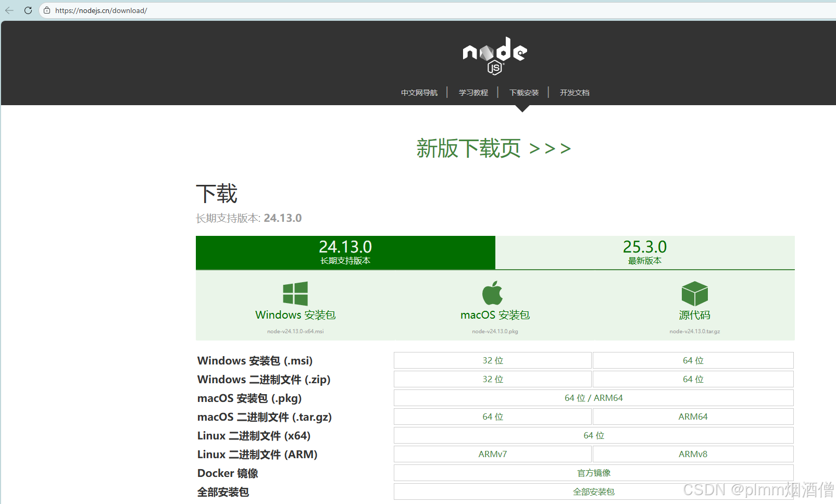Click the site info lock icon

point(47,10)
